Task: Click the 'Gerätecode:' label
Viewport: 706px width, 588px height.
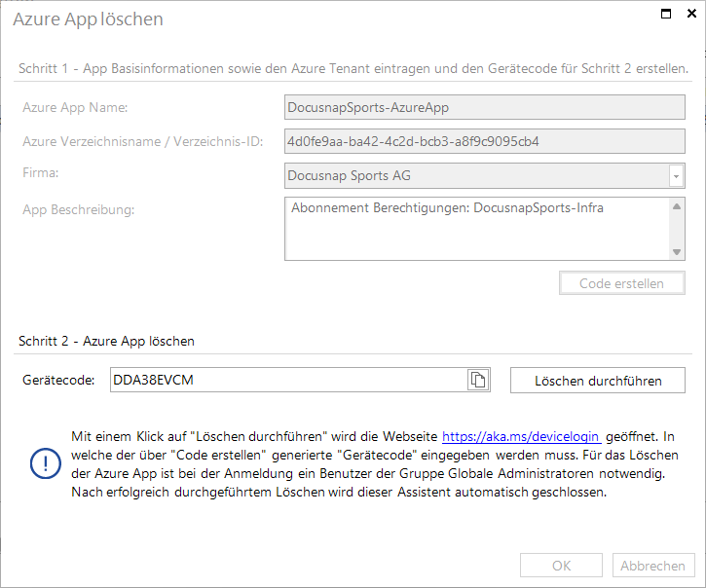Action: click(58, 380)
